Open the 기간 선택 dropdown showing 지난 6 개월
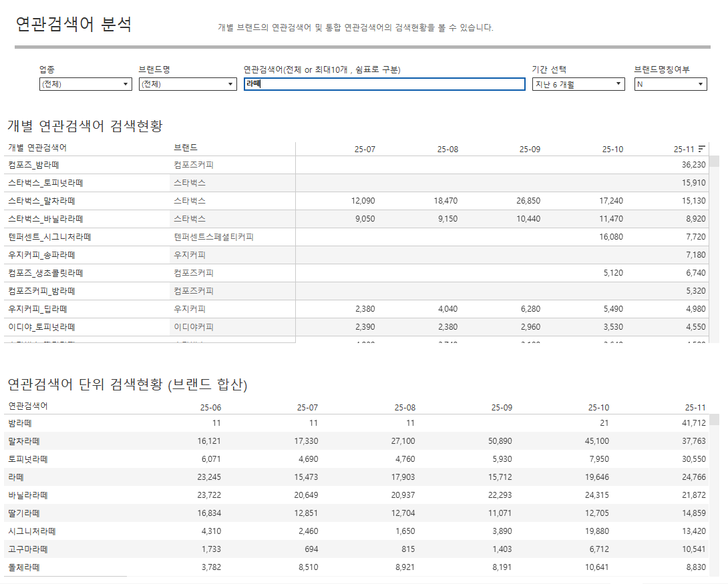 (578, 84)
